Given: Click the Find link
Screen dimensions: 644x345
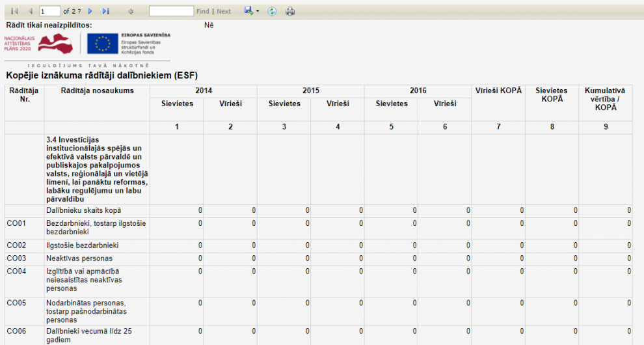Looking at the screenshot, I should [202, 12].
